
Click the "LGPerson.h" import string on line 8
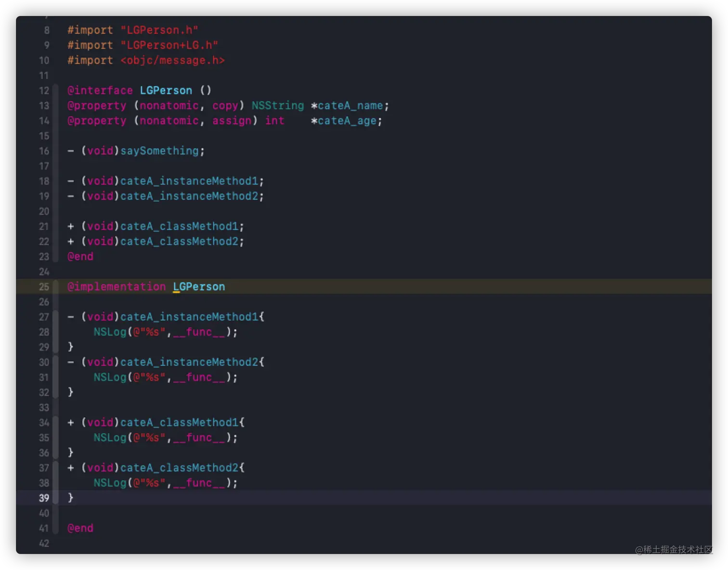159,30
